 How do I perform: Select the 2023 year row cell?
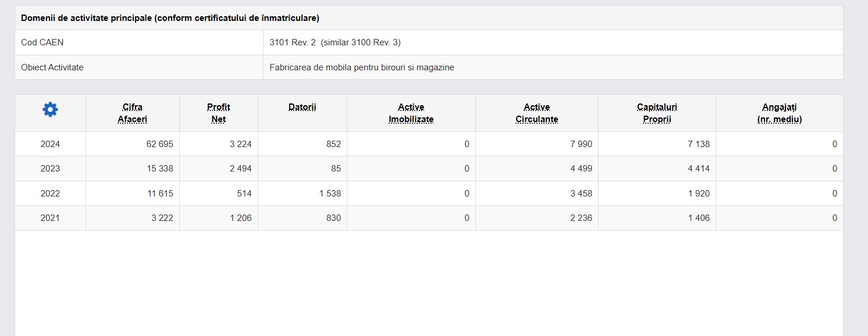coord(50,169)
